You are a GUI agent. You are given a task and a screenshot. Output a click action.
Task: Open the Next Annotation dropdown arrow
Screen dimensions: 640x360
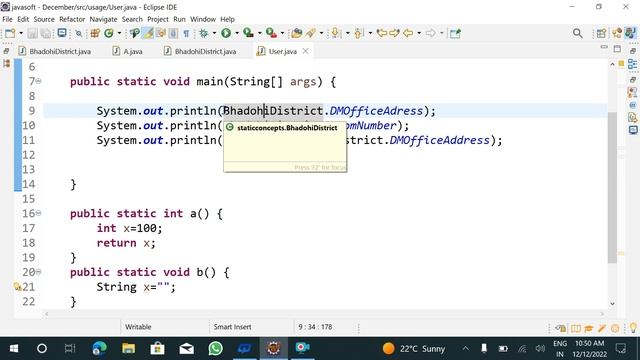(347, 33)
